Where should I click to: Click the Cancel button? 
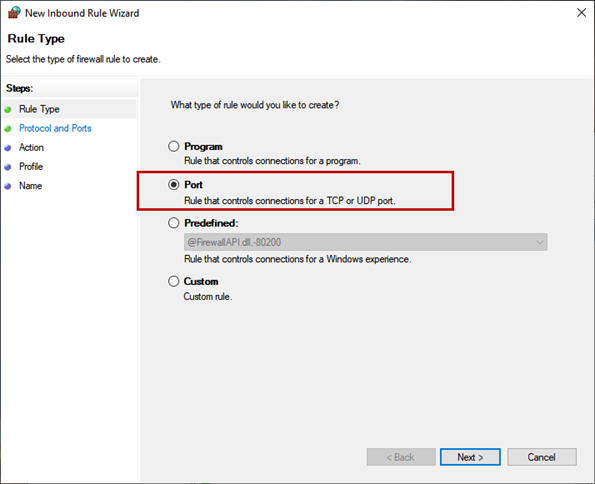pyautogui.click(x=541, y=457)
